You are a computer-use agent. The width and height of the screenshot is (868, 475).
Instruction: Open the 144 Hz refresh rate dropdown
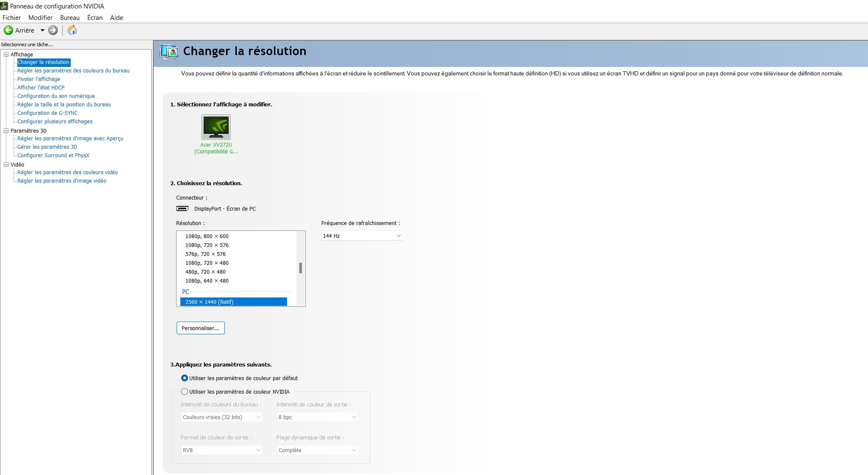coord(362,236)
